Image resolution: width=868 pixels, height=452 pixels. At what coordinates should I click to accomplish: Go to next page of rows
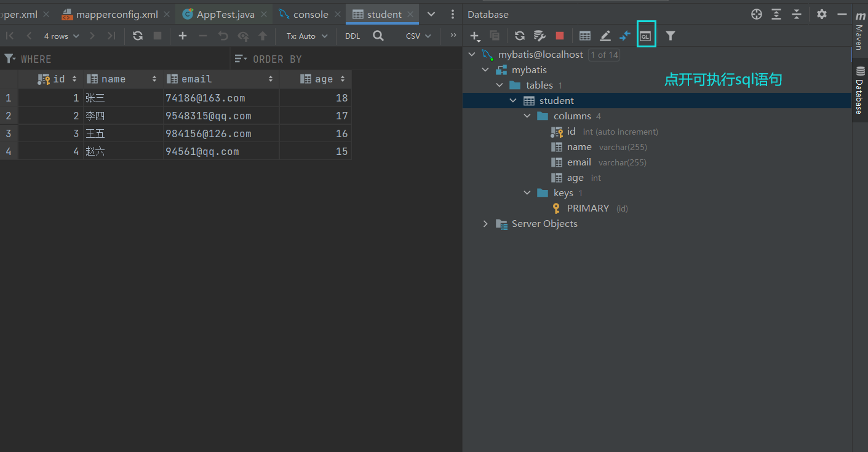[x=92, y=36]
